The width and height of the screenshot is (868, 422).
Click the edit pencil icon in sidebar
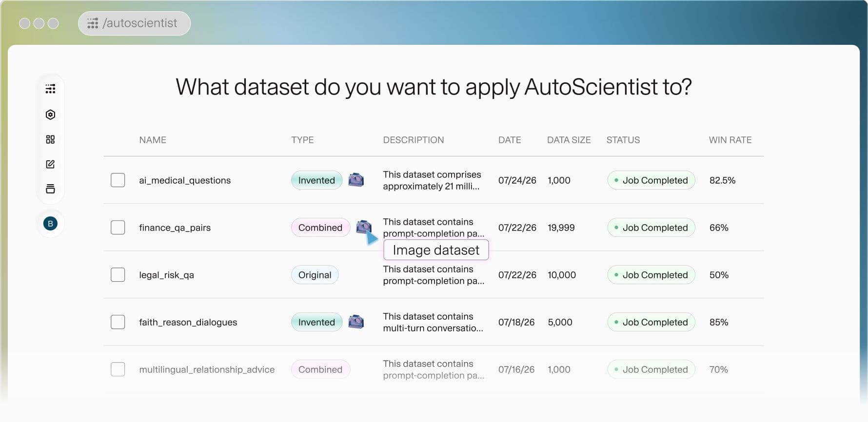pos(50,164)
